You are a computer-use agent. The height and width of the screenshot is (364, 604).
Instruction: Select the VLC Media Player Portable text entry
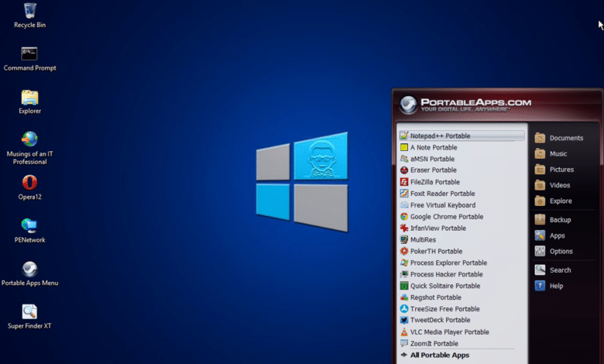[x=450, y=331]
